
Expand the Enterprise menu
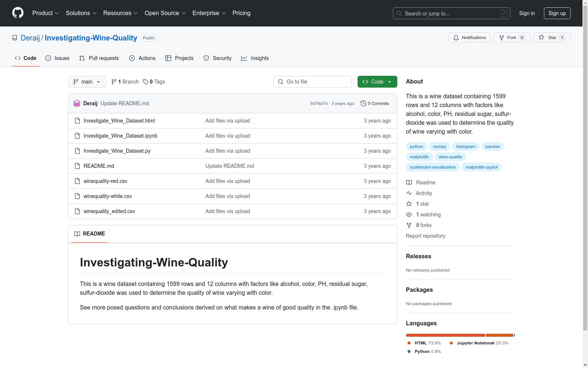point(209,13)
